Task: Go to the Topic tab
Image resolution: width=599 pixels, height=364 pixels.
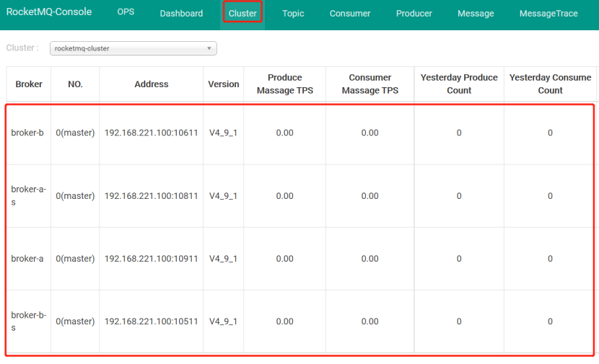Action: coord(293,14)
